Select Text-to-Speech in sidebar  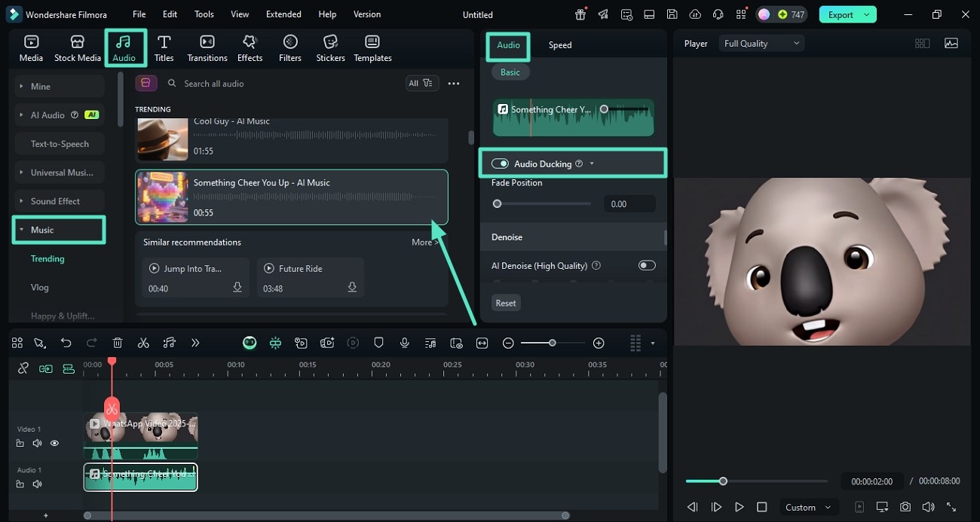(60, 144)
